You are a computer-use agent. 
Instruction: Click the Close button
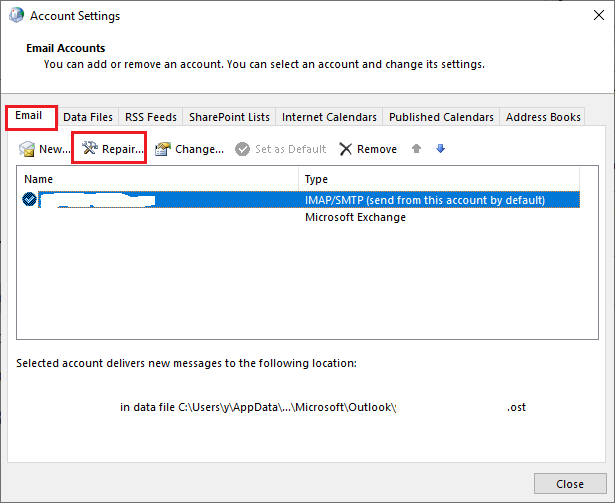(570, 484)
